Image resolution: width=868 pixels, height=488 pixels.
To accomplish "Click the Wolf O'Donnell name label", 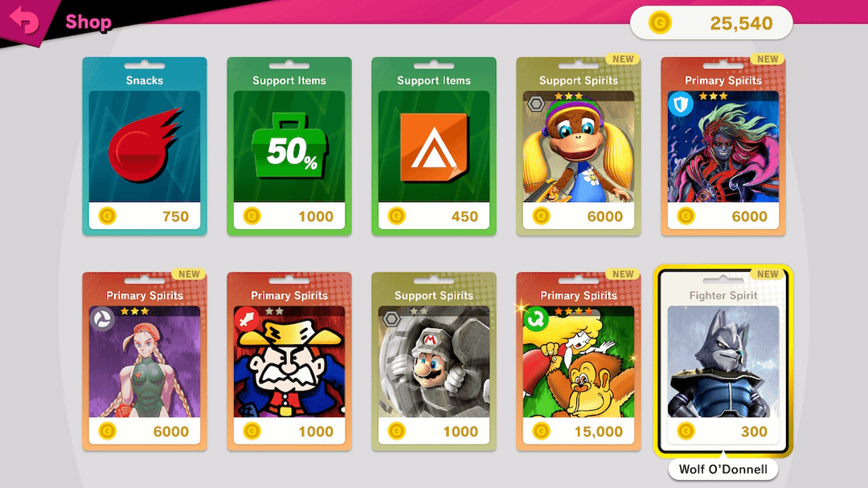I will [x=723, y=470].
